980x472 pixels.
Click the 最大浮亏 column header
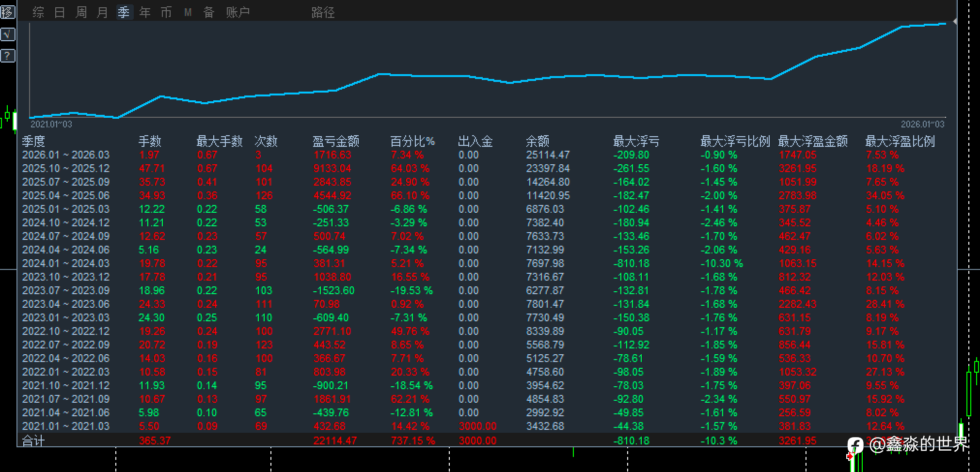click(x=636, y=142)
